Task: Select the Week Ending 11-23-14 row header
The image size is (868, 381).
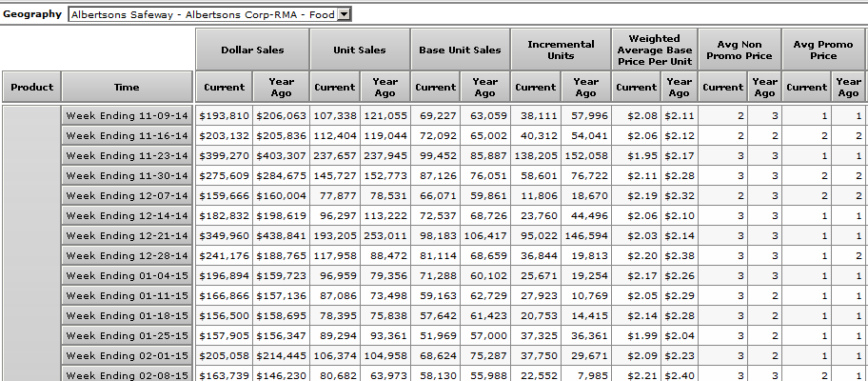Action: click(x=127, y=156)
